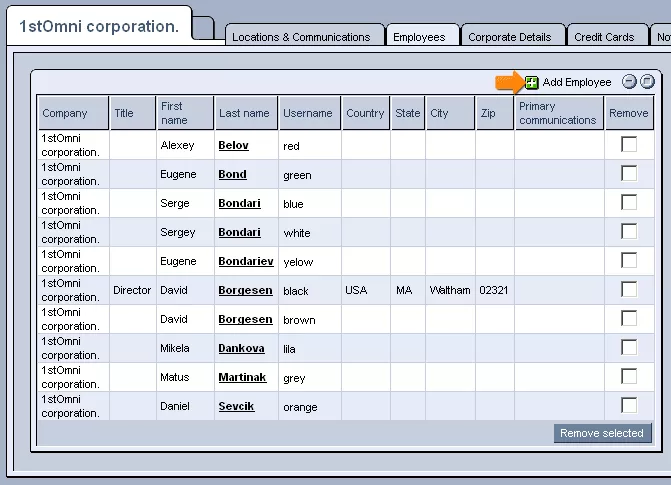The height and width of the screenshot is (485, 671).
Task: Click the green Add Employee plus icon
Action: click(x=532, y=82)
